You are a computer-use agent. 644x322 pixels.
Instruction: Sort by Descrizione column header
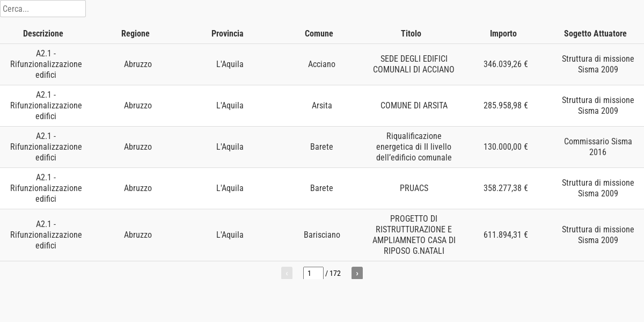(43, 33)
